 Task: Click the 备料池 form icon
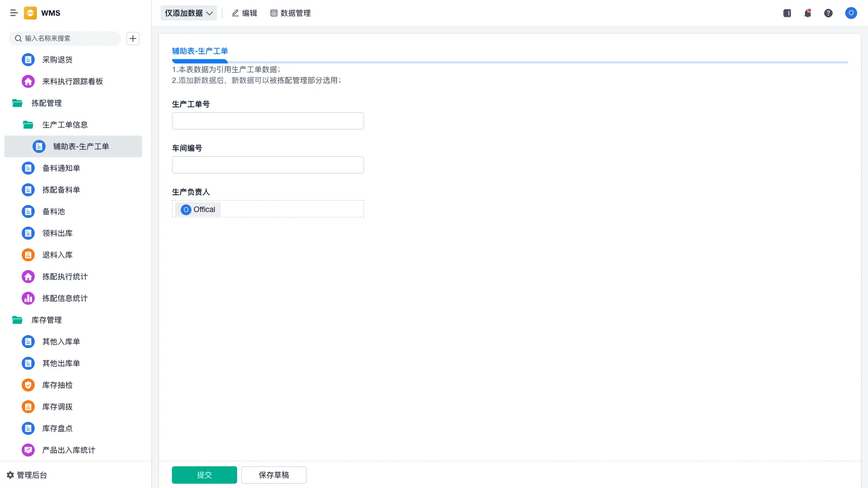(28, 211)
